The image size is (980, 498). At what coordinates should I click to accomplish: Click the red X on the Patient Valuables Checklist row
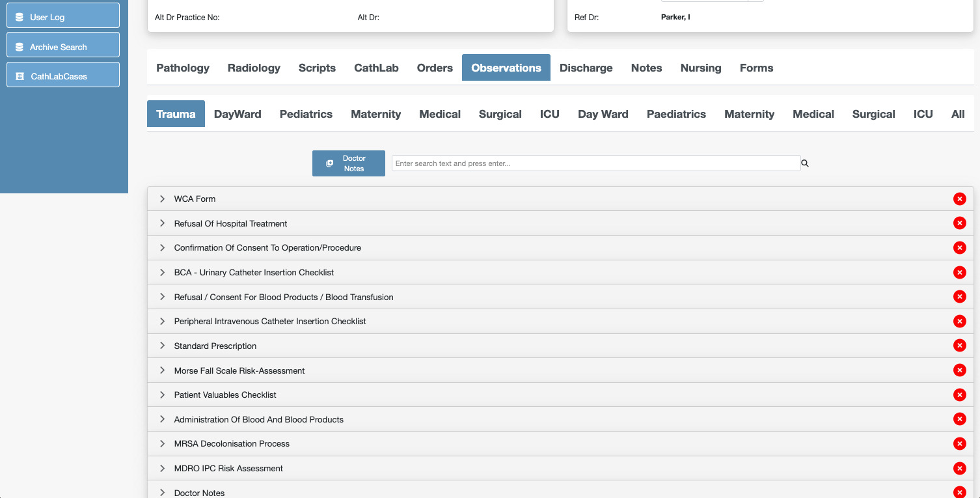click(x=959, y=395)
